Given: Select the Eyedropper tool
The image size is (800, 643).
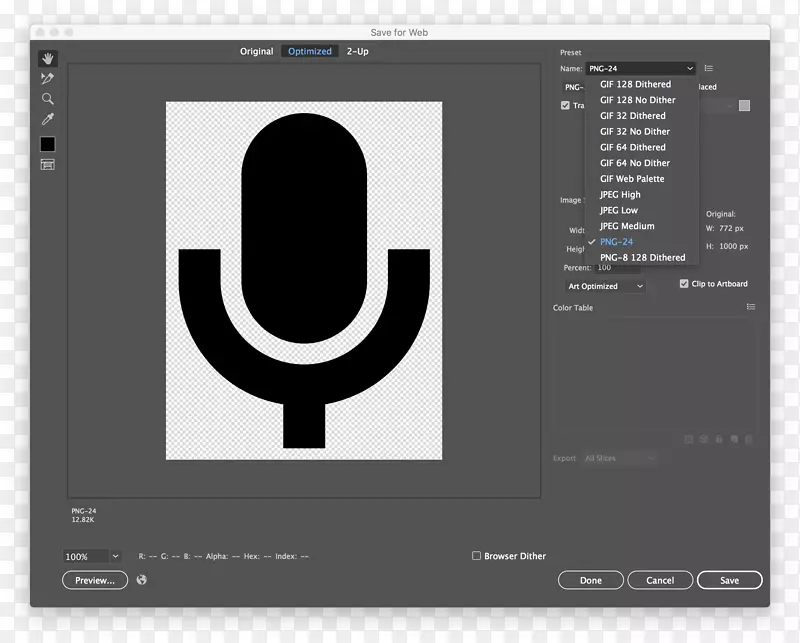Looking at the screenshot, I should pyautogui.click(x=47, y=120).
